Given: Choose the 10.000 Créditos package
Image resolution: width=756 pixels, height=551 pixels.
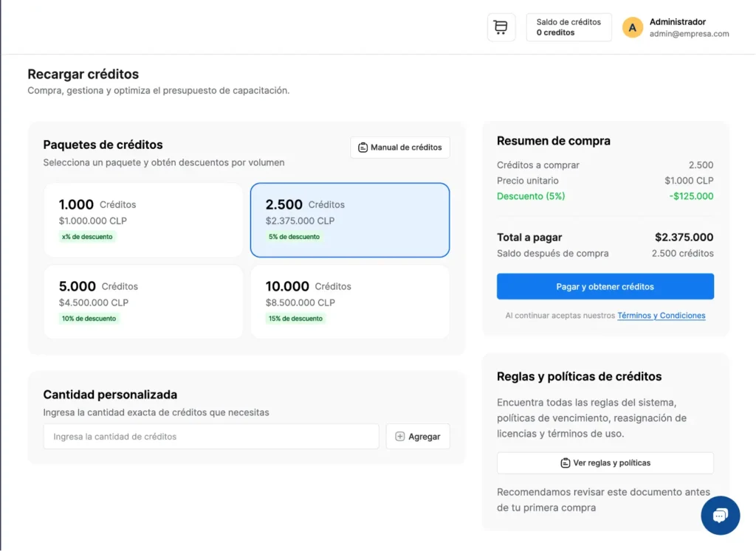Looking at the screenshot, I should coord(350,302).
